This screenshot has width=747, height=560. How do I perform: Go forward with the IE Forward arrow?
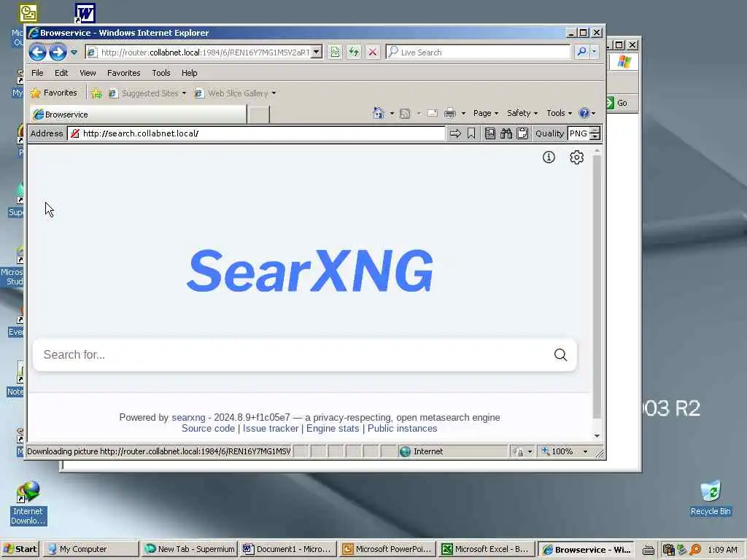coord(58,52)
